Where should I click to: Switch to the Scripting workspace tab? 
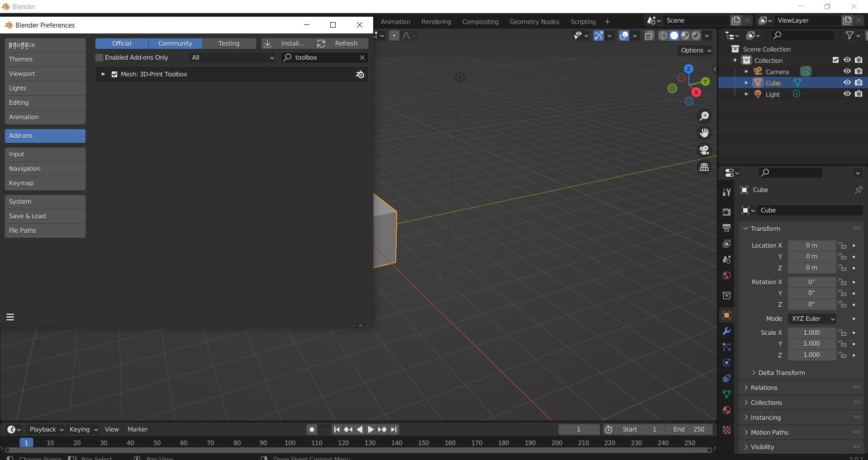pos(583,21)
